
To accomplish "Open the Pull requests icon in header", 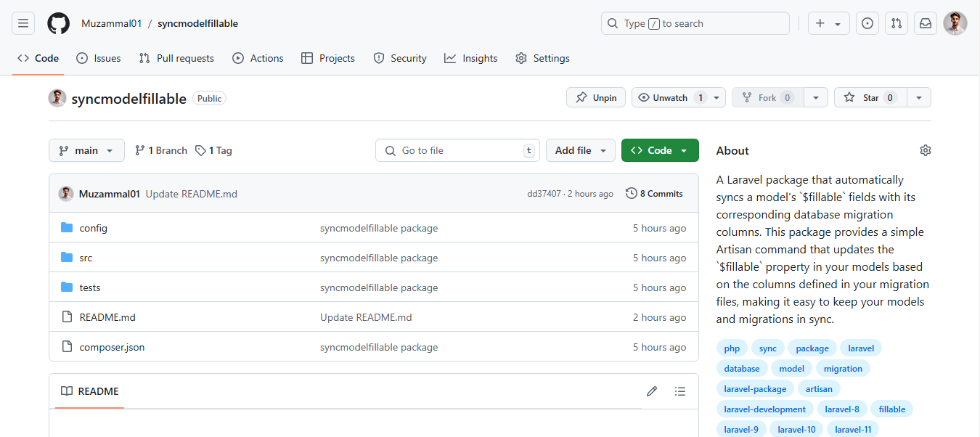I will click(897, 23).
